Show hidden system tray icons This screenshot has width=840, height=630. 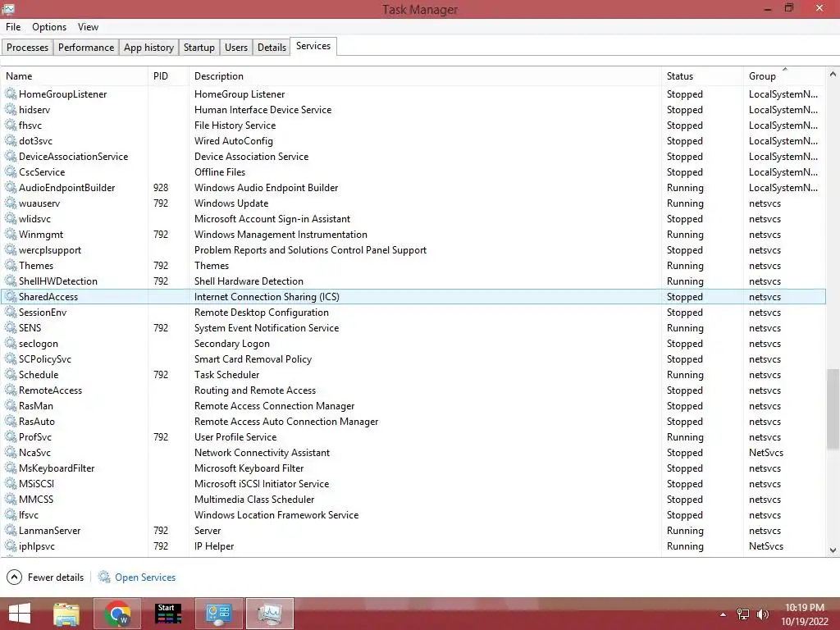(x=723, y=614)
